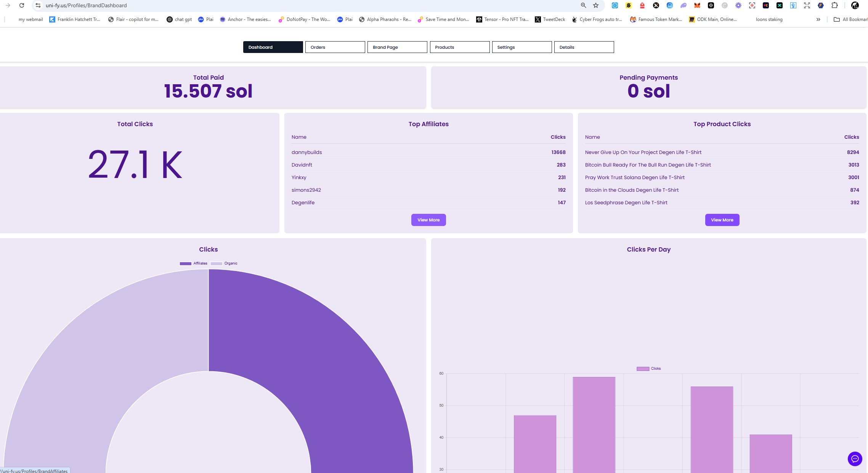Bookmark this page with the star icon
868x473 pixels.
[596, 5]
